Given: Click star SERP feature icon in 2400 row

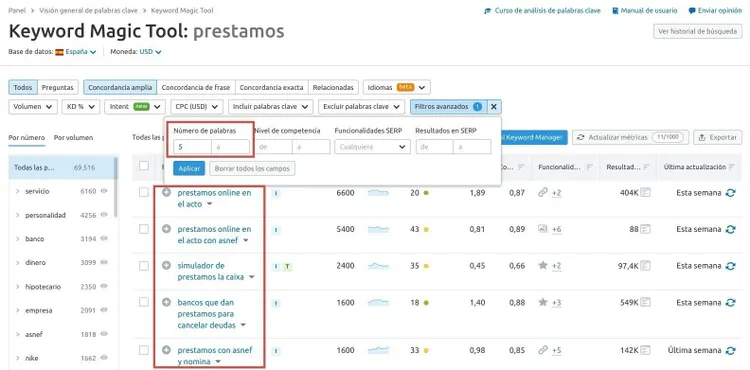Looking at the screenshot, I should point(542,265).
